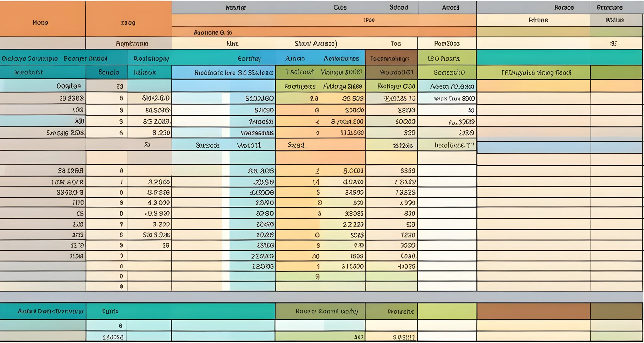644x343 pixels.
Task: Click the orange "2200" header cell
Action: (x=128, y=19)
